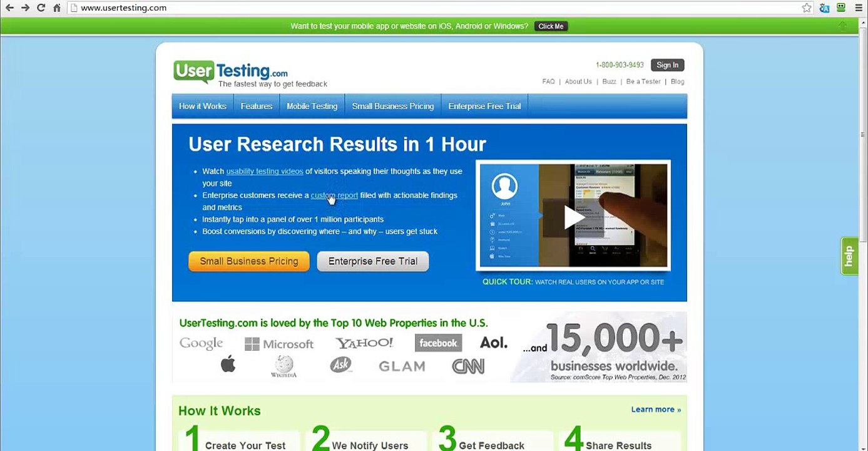
Task: Reload the page with refresh icon
Action: pos(41,8)
